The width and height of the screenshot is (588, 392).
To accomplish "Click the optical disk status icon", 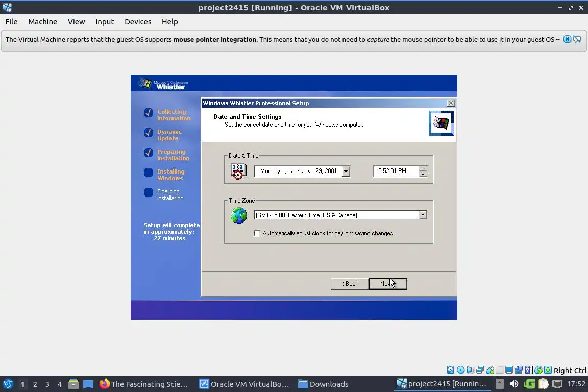I will click(460, 370).
